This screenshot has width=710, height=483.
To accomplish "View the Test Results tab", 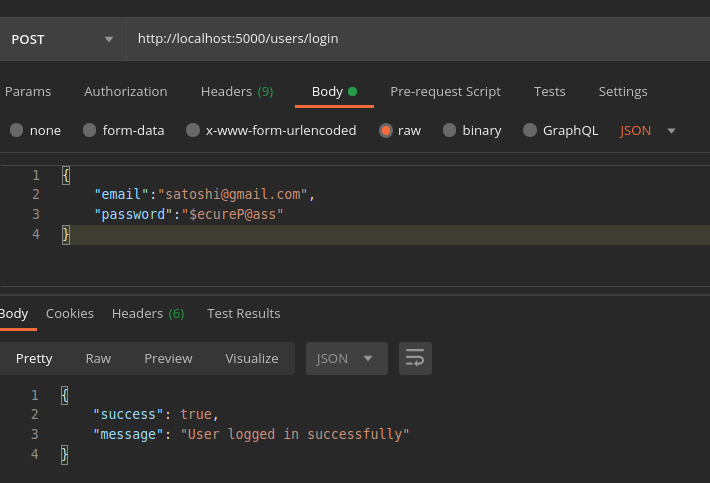I will (x=243, y=313).
